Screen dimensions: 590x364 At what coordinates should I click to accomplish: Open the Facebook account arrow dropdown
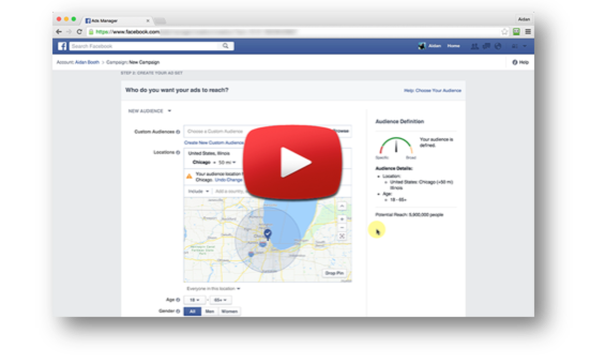coord(525,46)
